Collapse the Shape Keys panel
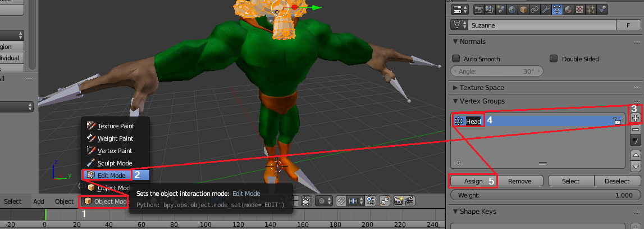The width and height of the screenshot is (644, 229). point(474,212)
